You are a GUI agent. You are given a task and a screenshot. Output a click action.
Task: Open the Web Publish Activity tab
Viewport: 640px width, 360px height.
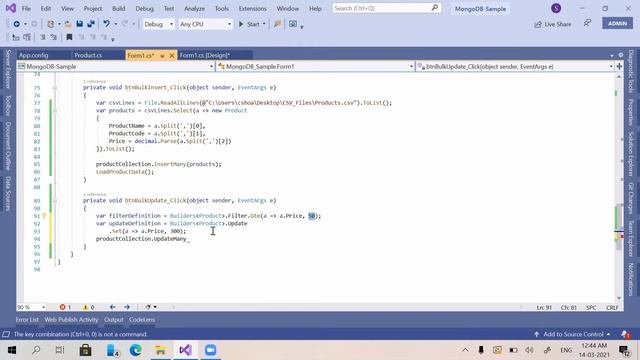(x=71, y=320)
